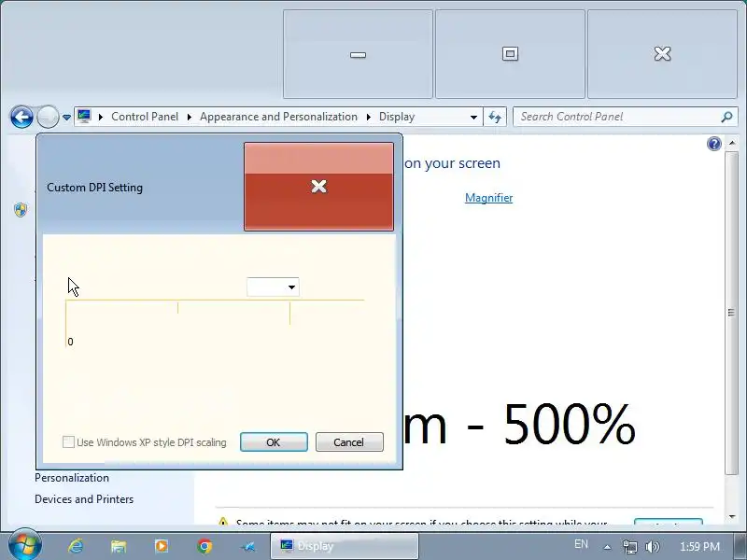The width and height of the screenshot is (747, 560).
Task: Click the volume speaker tray icon
Action: 652,547
